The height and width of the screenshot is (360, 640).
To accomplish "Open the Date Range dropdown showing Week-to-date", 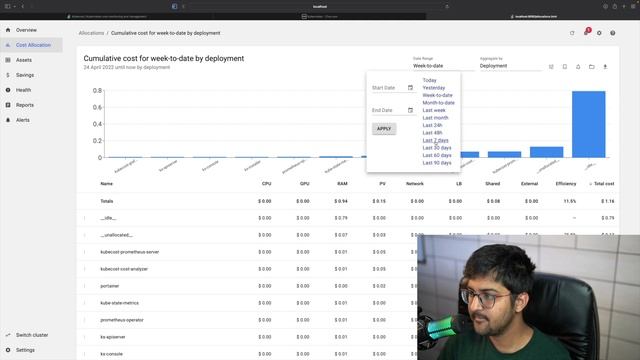I will pyautogui.click(x=443, y=65).
